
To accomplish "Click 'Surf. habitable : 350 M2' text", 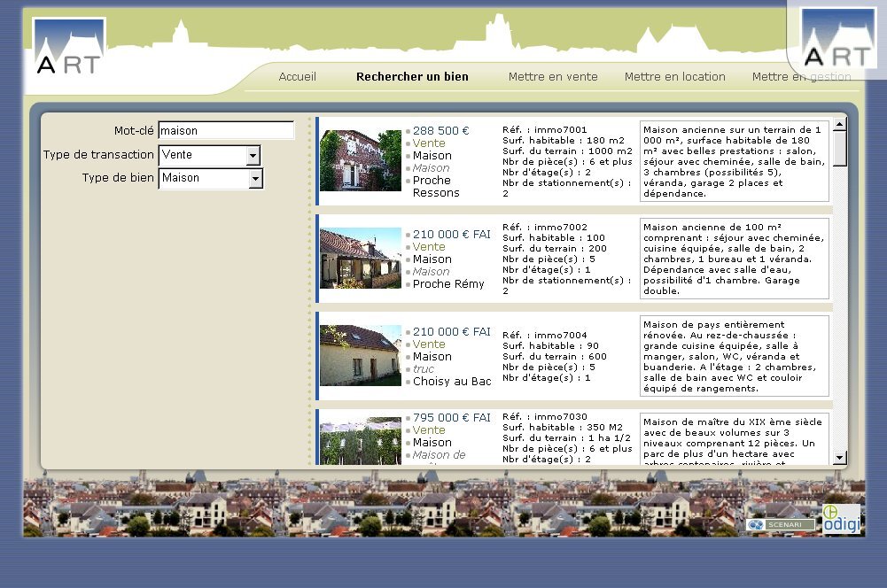I will pyautogui.click(x=563, y=427).
